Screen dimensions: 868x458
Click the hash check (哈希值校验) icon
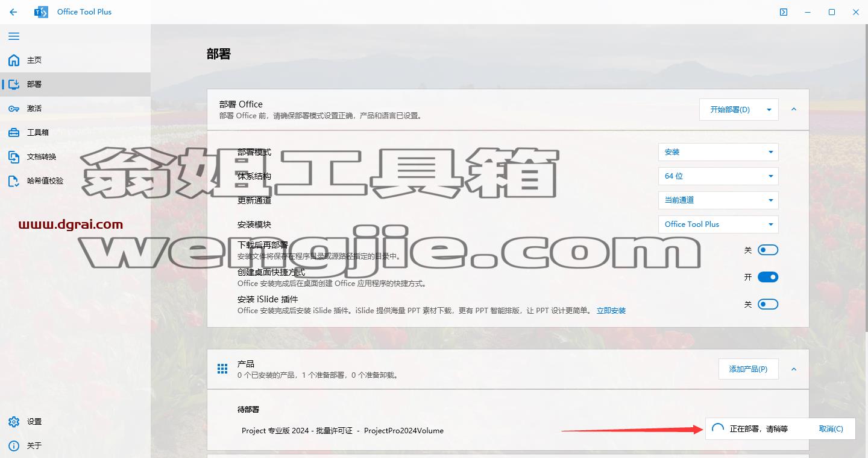(14, 180)
